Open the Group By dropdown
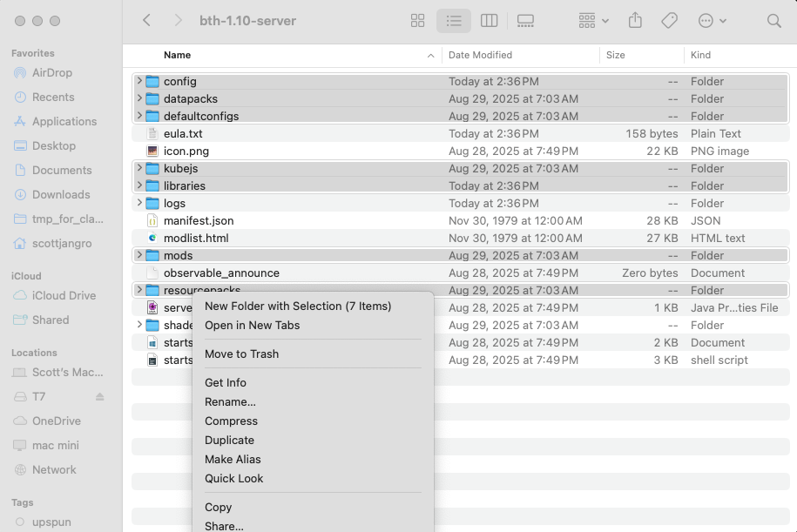Screen dimensions: 797x532 [x=591, y=20]
